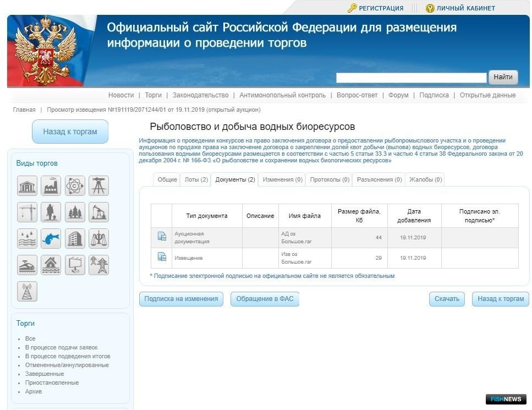Open В процессе подведения итогов link

coord(68,356)
